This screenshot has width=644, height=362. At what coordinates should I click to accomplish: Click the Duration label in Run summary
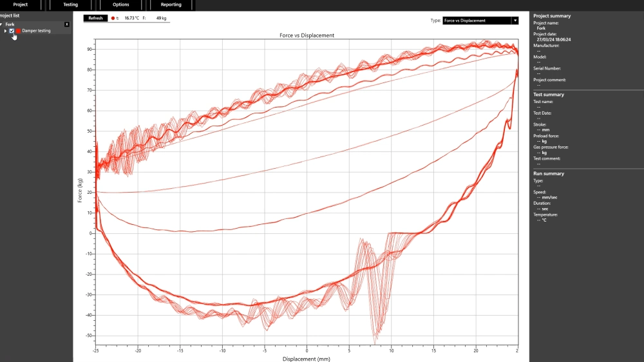(x=542, y=204)
